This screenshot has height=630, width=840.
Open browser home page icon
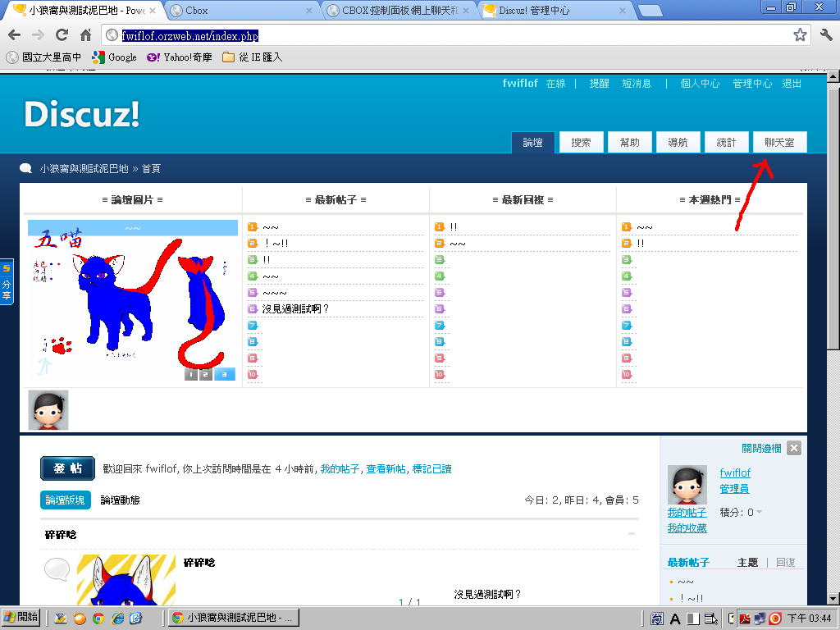tap(85, 35)
